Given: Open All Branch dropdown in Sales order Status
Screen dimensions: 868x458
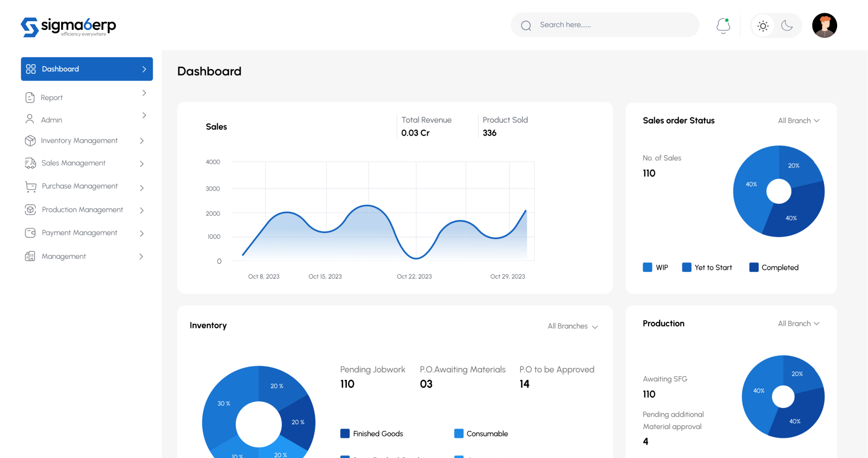Looking at the screenshot, I should pos(798,120).
